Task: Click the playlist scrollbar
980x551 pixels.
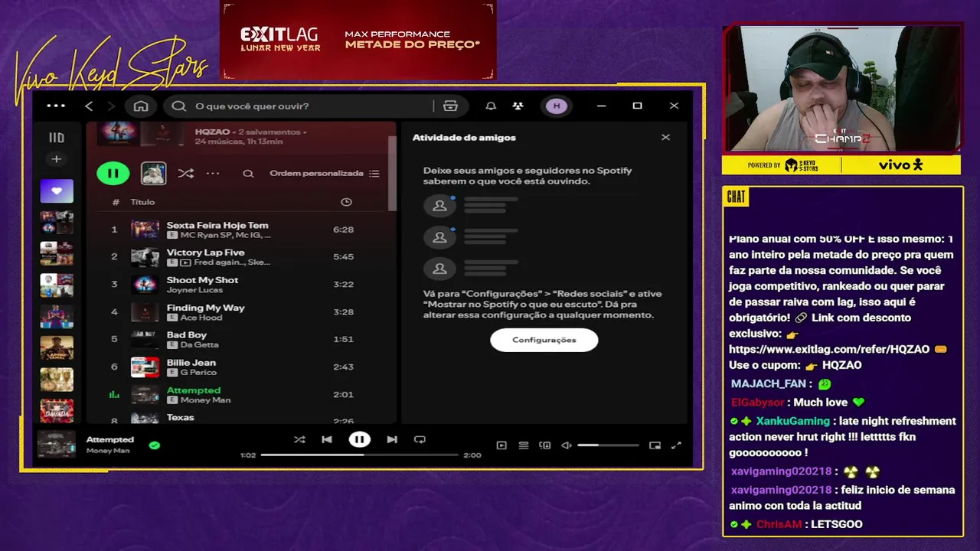Action: (393, 172)
